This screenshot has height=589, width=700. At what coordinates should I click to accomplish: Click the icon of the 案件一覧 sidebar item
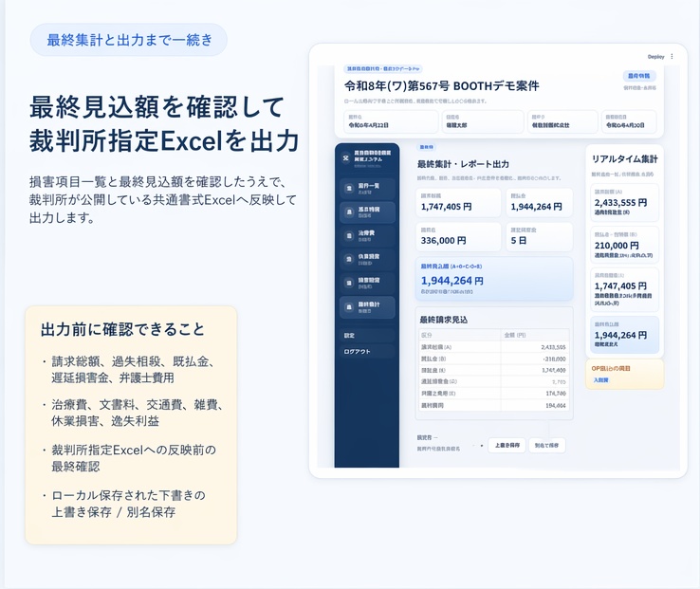coord(349,189)
